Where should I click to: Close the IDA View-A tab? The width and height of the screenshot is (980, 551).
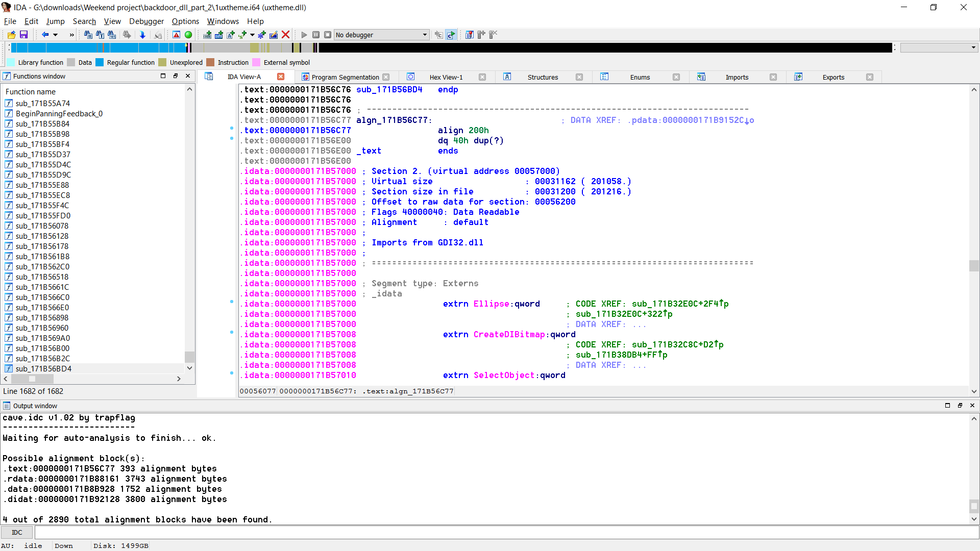click(281, 77)
